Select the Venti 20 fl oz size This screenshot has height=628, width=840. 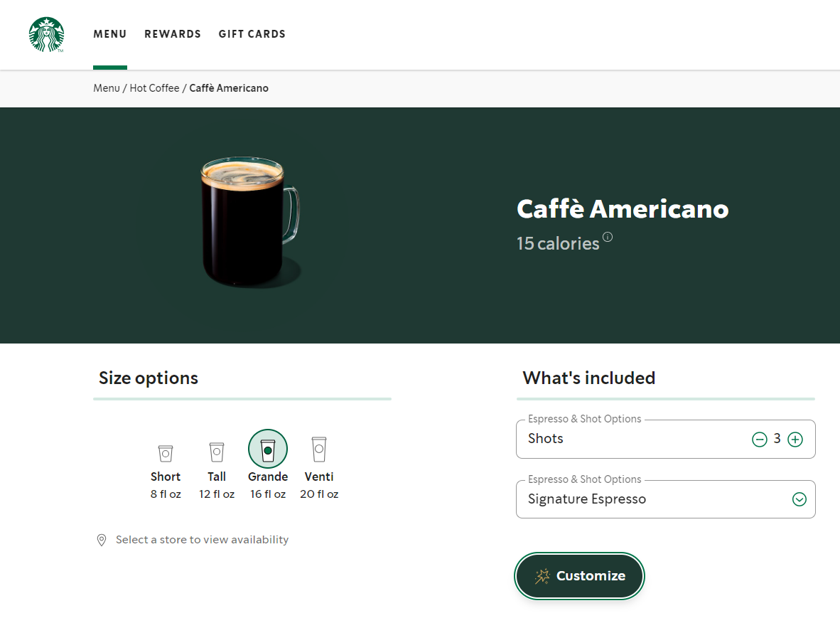coord(319,468)
